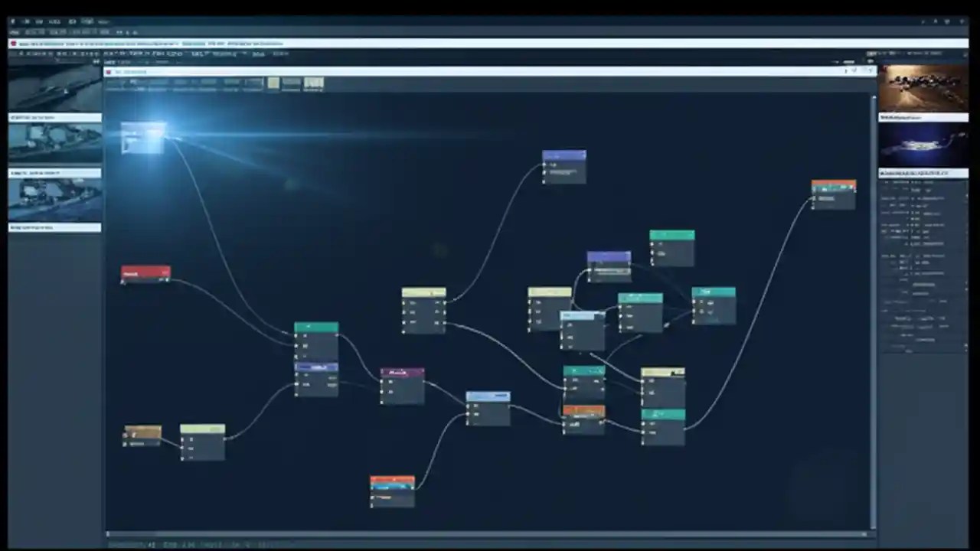The width and height of the screenshot is (980, 551).
Task: Click the settings icon near the node panel's top-right corner
Action: [x=854, y=70]
